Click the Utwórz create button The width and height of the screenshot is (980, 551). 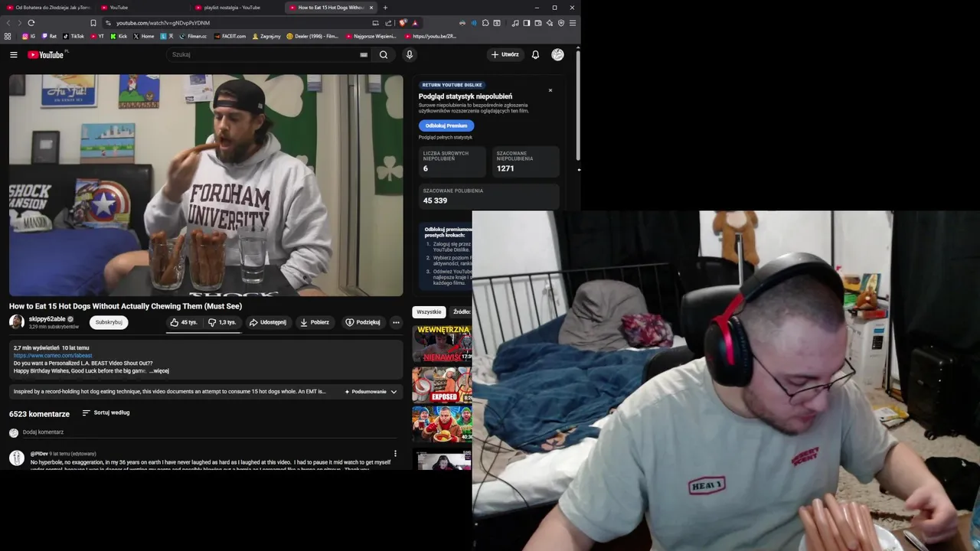coord(505,54)
